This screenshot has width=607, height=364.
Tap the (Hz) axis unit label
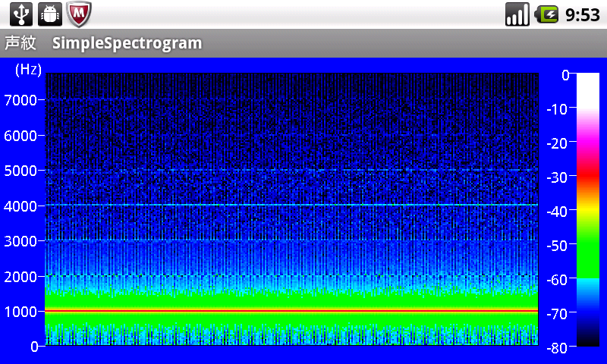[x=28, y=70]
